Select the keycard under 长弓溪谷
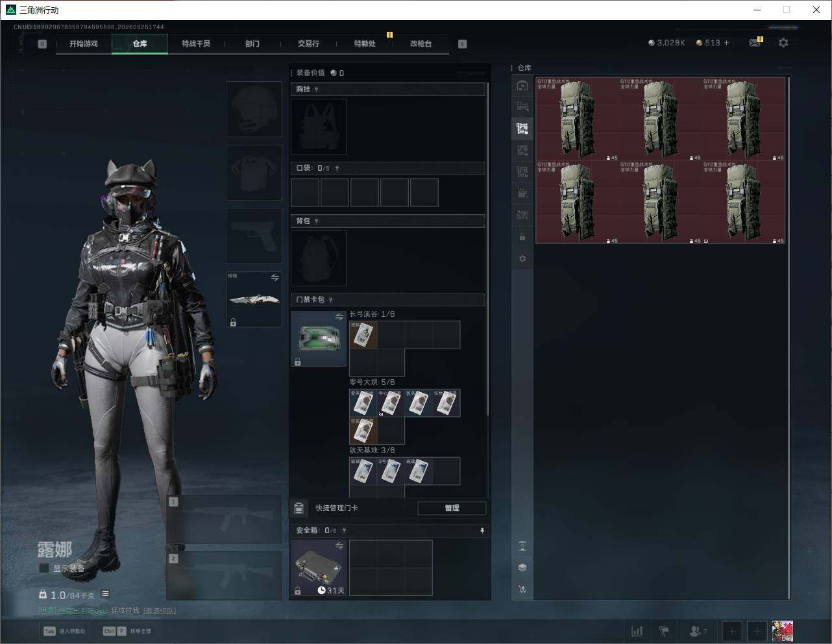This screenshot has width=832, height=644. [x=363, y=335]
